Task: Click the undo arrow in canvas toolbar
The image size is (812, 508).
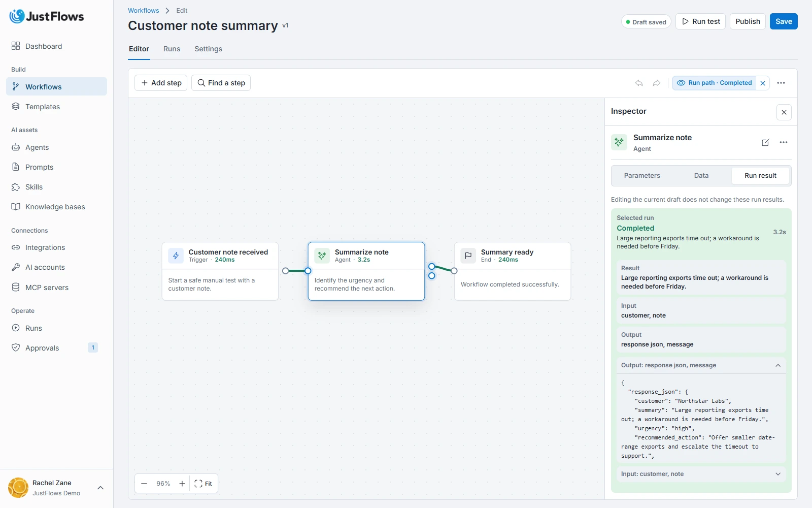Action: (639, 83)
